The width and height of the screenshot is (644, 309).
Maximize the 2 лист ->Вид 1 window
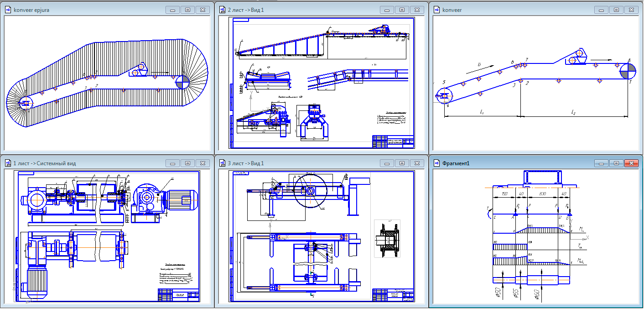pyautogui.click(x=401, y=10)
